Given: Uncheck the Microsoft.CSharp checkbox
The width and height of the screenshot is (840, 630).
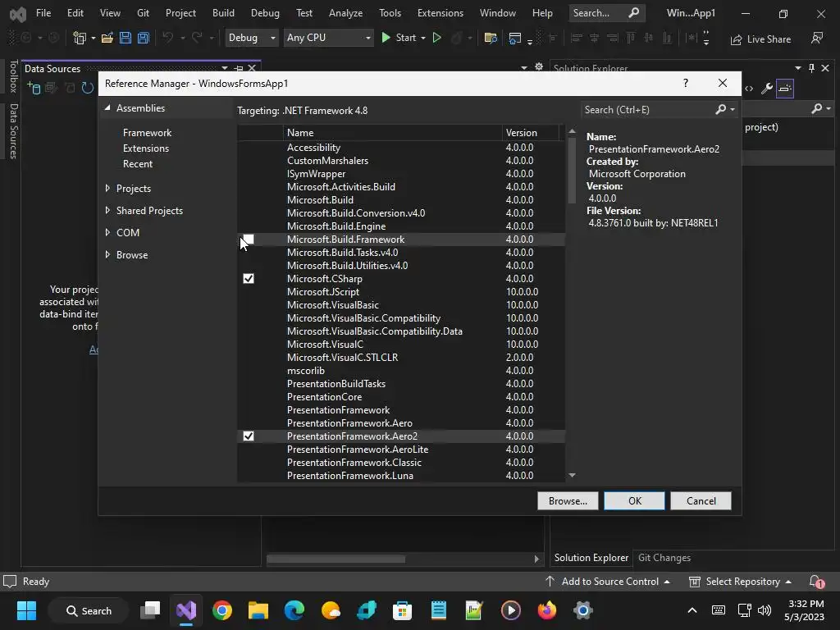Looking at the screenshot, I should 249,279.
